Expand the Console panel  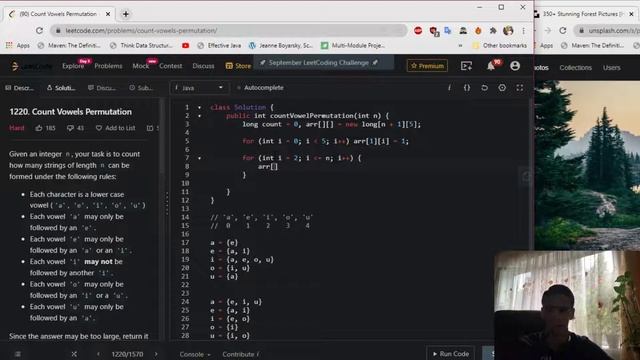195,354
